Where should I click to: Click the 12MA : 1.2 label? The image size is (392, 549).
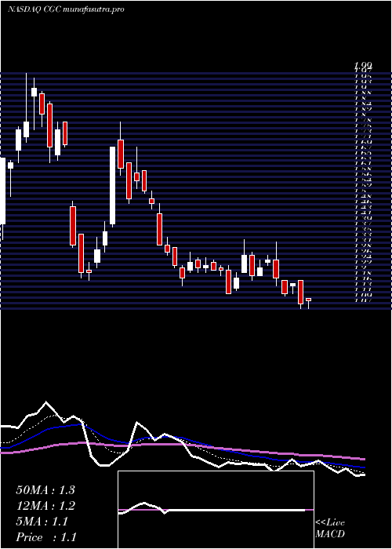pos(45,506)
